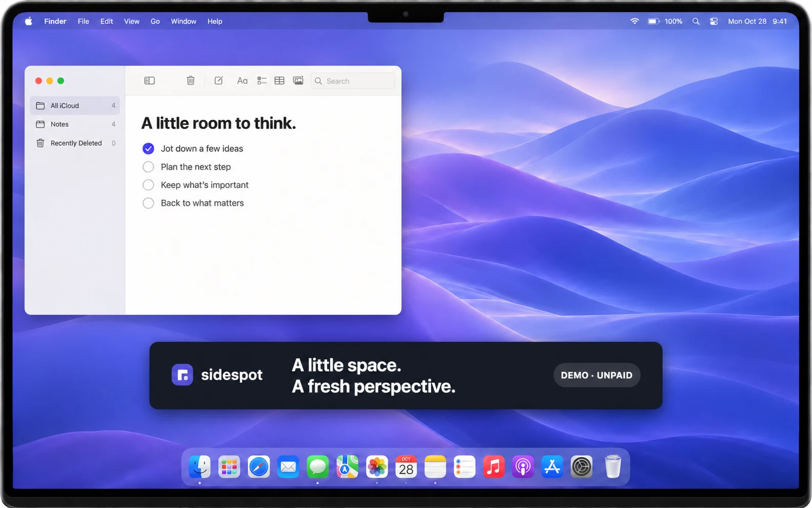Maximize the Notes window with the green button
This screenshot has width=812, height=508.
click(61, 80)
